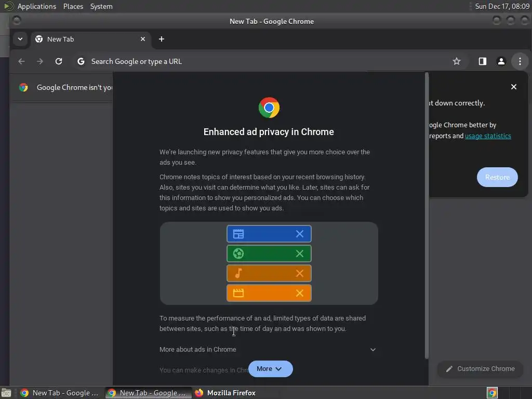Select the New Tab tab

(x=90, y=39)
